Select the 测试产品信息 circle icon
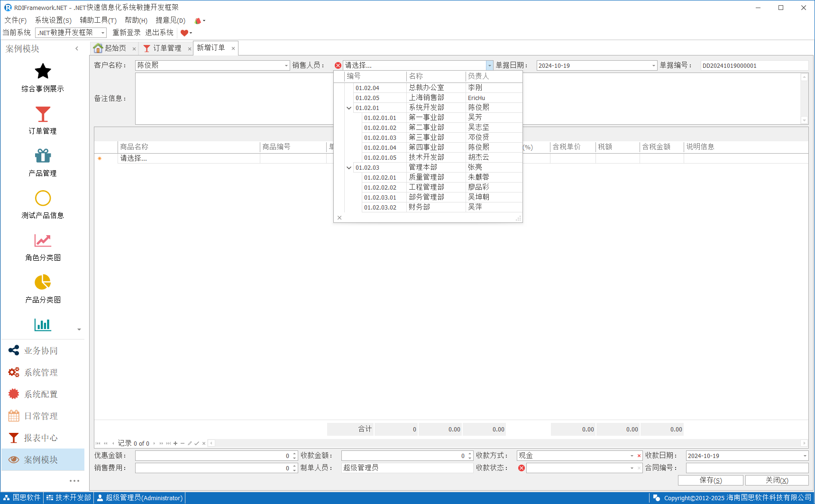The width and height of the screenshot is (815, 504). coord(43,198)
